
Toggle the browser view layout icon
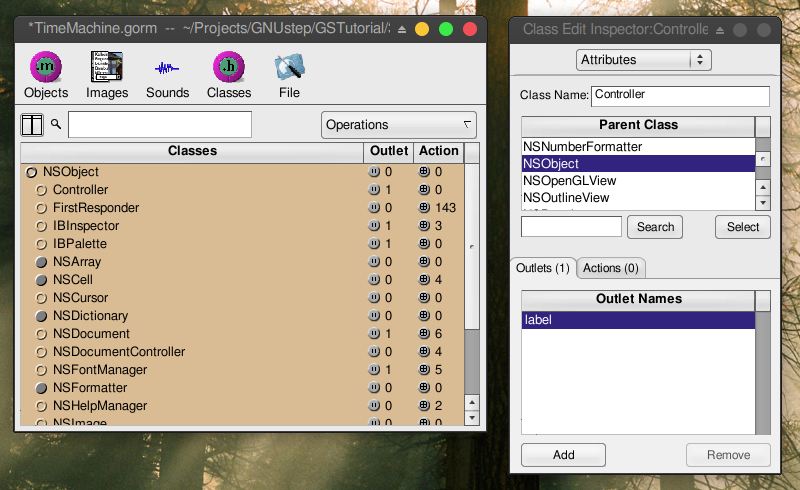tap(32, 125)
